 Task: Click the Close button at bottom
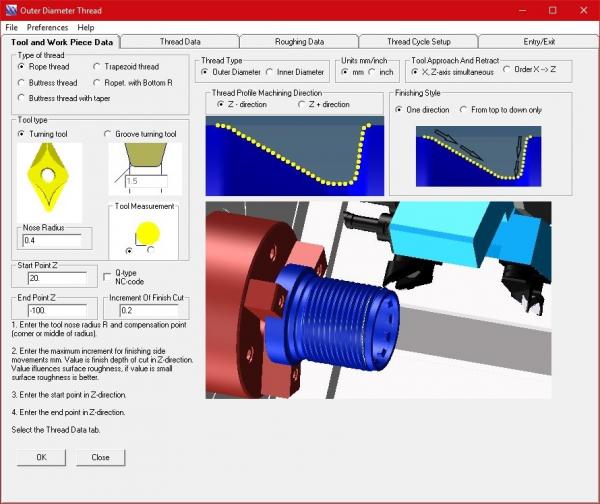point(100,457)
